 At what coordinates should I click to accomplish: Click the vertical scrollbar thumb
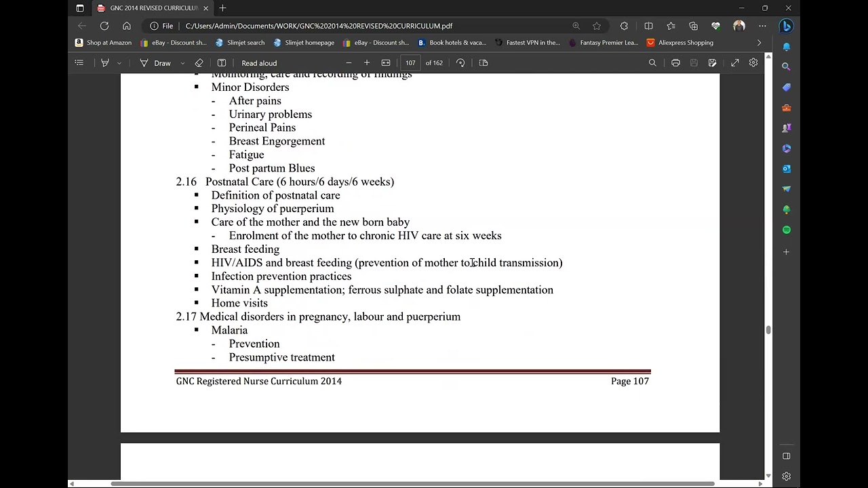click(768, 330)
